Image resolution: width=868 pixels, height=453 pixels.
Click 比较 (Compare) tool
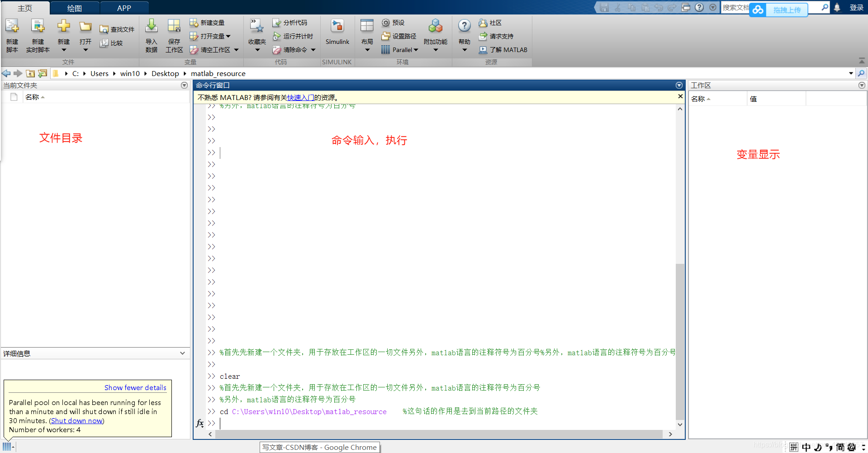coord(111,43)
